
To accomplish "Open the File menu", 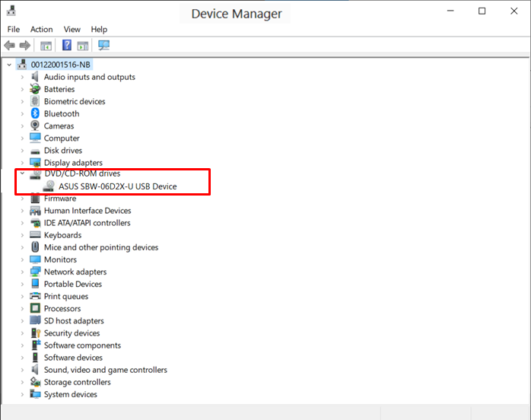I will [14, 30].
